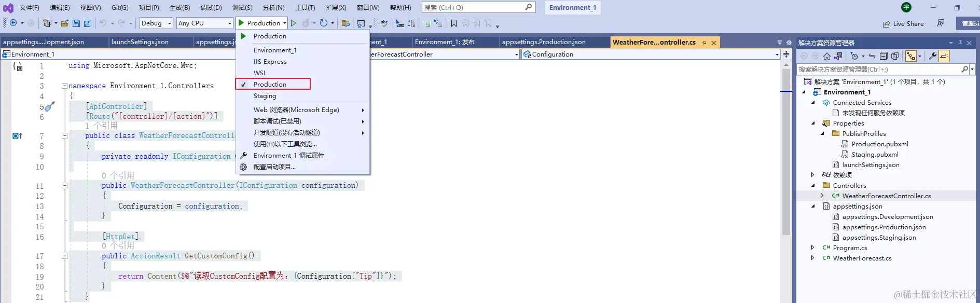Screen dimensions: 980x303
Task: Collapse the Properties folder node
Action: point(813,123)
